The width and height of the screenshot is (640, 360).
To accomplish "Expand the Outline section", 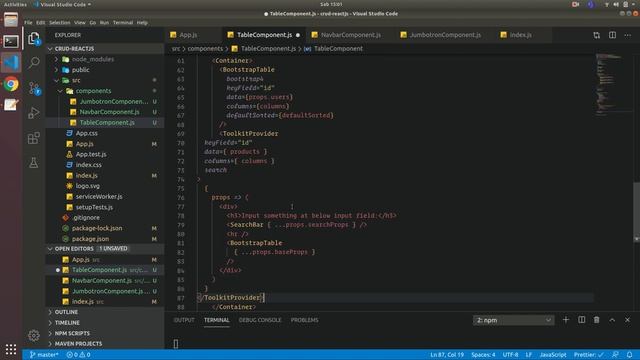I will (x=106, y=312).
